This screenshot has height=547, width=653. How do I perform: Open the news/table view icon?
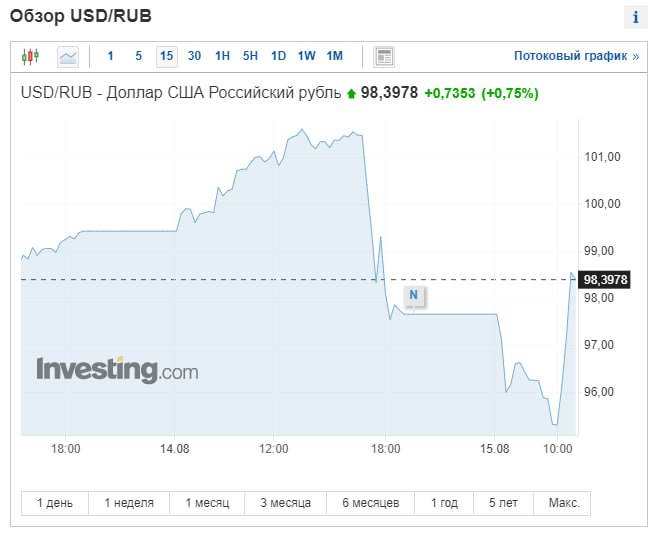(x=384, y=56)
